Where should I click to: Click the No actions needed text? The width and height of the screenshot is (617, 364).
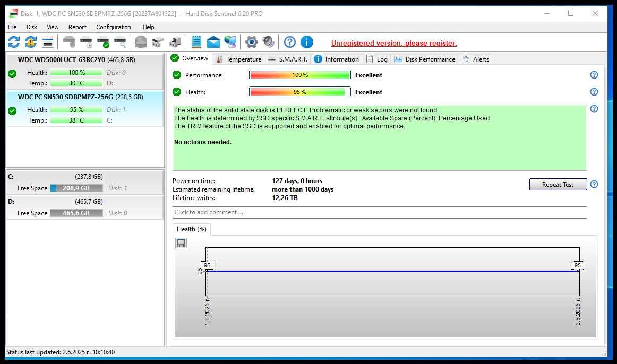[x=203, y=142]
